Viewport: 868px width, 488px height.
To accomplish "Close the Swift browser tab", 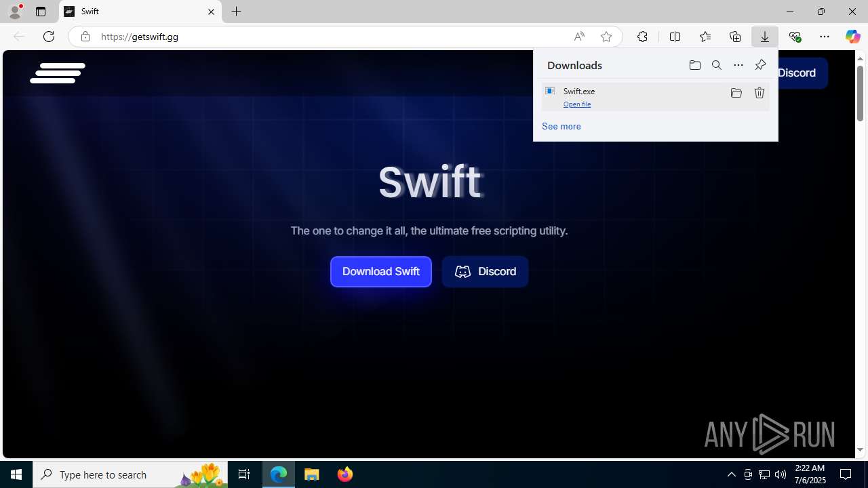I will click(x=211, y=12).
